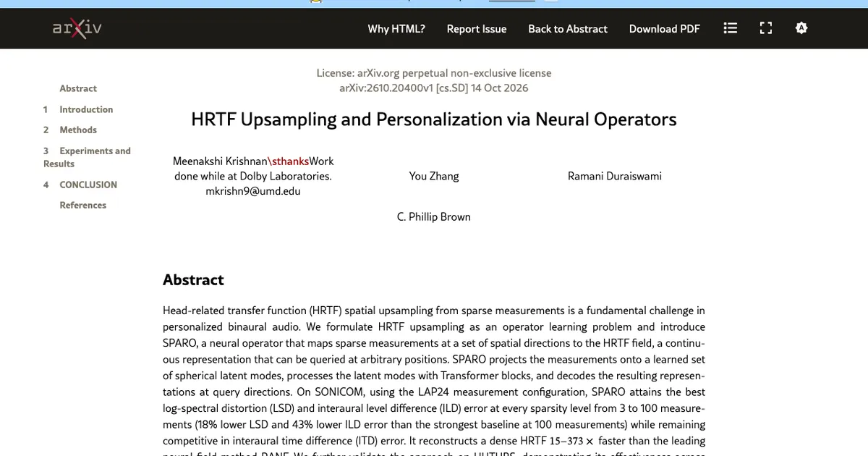Viewport: 868px width, 456px height.
Task: Click author name You Zhang
Action: [434, 176]
